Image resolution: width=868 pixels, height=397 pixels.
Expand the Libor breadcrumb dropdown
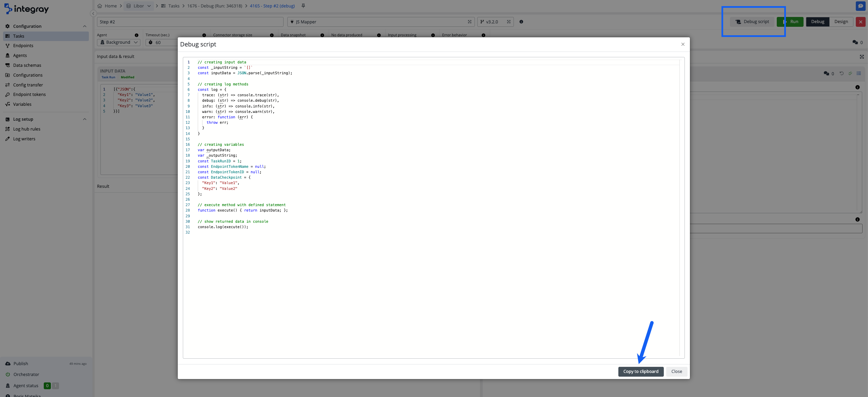[149, 6]
